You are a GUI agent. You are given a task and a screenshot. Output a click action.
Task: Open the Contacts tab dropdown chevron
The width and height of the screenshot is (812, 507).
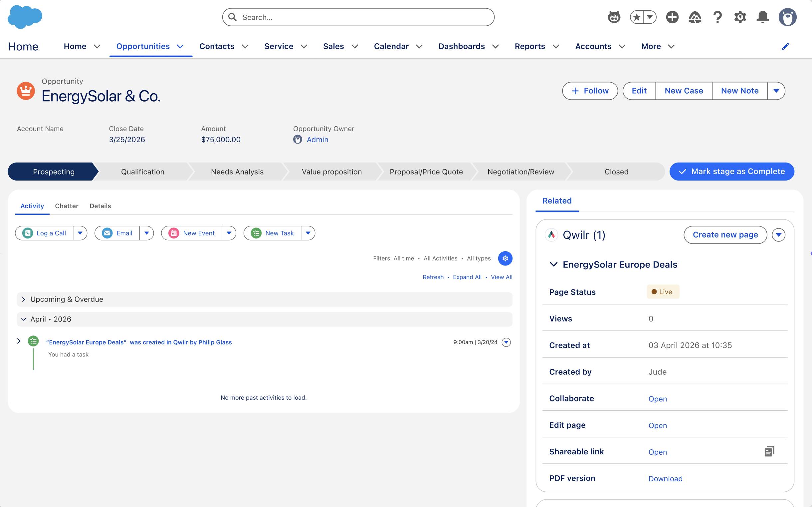point(245,46)
